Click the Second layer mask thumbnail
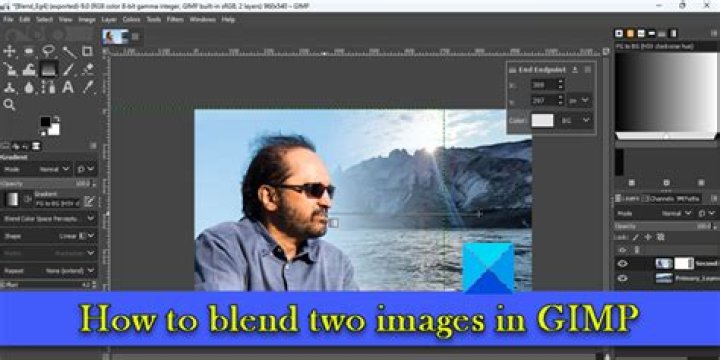 (684, 264)
